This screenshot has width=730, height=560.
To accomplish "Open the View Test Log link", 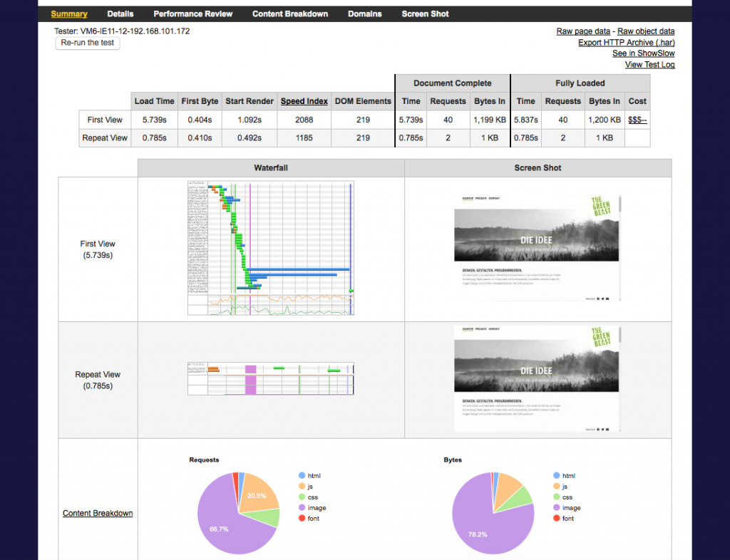I will [x=649, y=65].
